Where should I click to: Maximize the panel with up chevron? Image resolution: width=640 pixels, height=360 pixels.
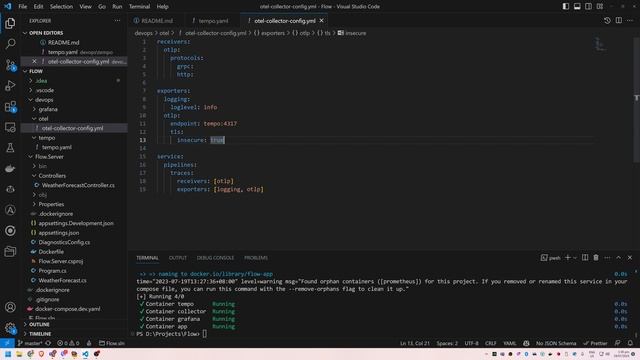(618, 258)
